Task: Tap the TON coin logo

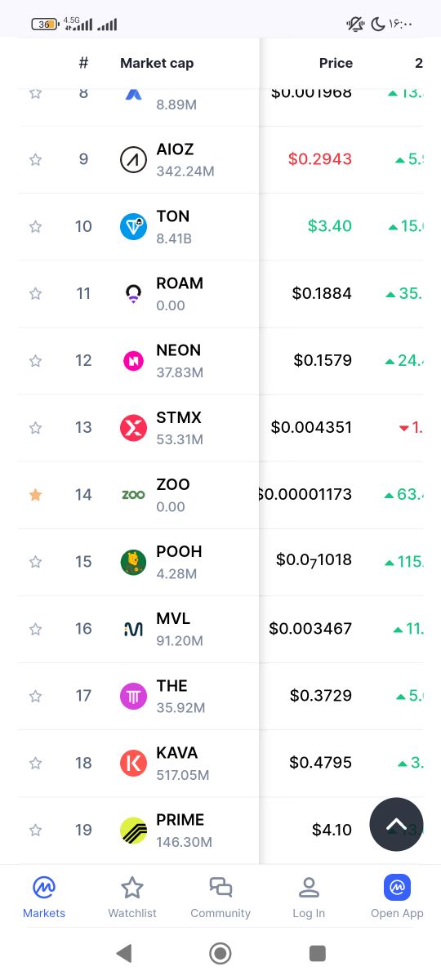Action: [x=133, y=227]
